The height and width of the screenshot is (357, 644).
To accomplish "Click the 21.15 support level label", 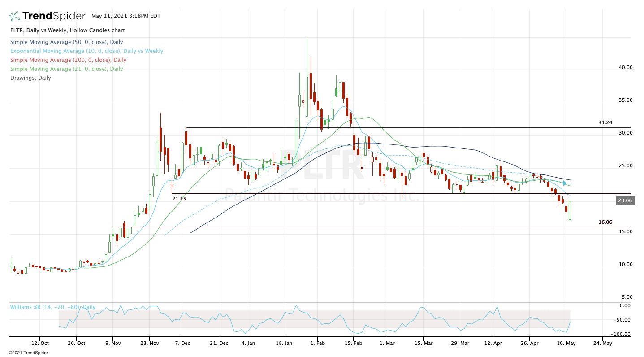I will pyautogui.click(x=179, y=198).
